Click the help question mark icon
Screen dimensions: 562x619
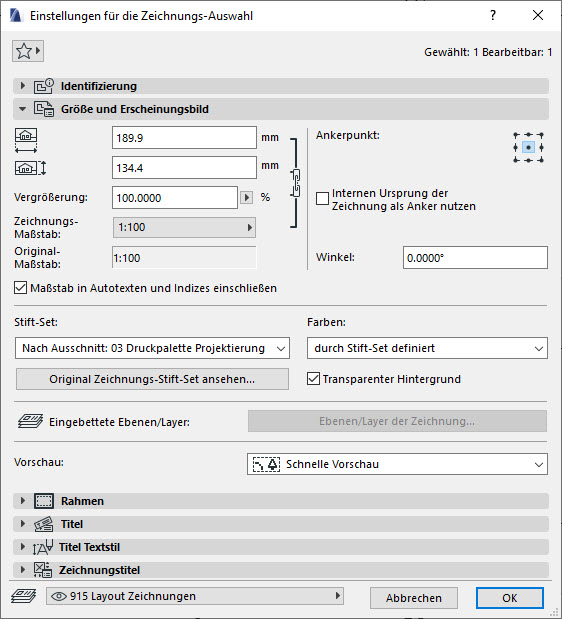(x=493, y=15)
